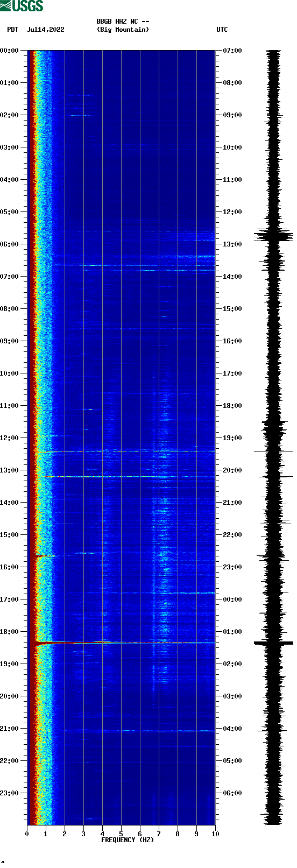Viewport: 297px width, 868px height.
Task: Click the 12:00 PDT time label
Action: [x=10, y=438]
